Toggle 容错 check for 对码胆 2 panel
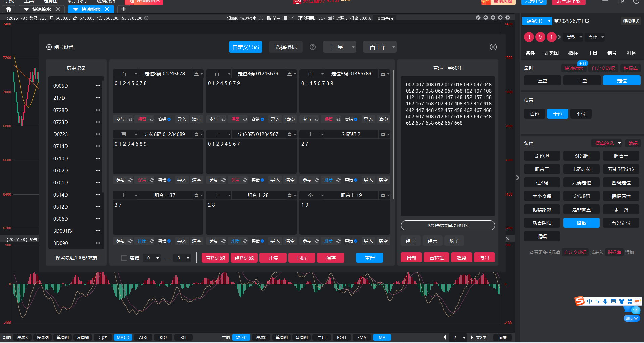 356,180
